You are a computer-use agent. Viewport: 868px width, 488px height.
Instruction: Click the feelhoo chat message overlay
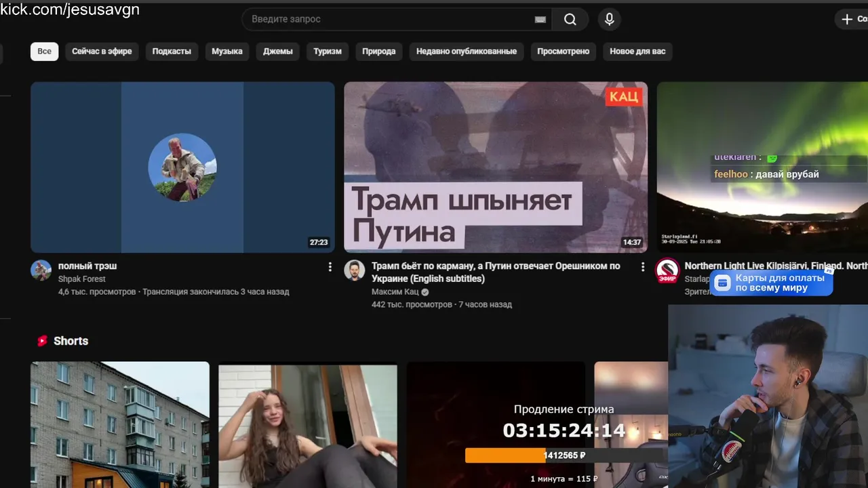[766, 174]
